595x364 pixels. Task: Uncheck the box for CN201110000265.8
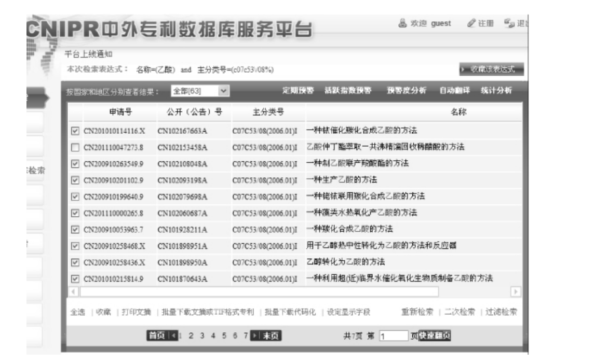click(x=75, y=213)
